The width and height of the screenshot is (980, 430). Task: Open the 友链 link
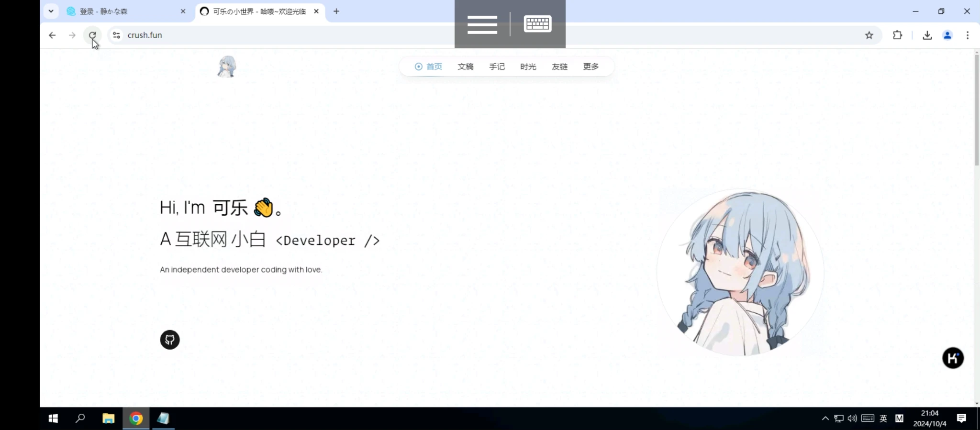pos(559,66)
